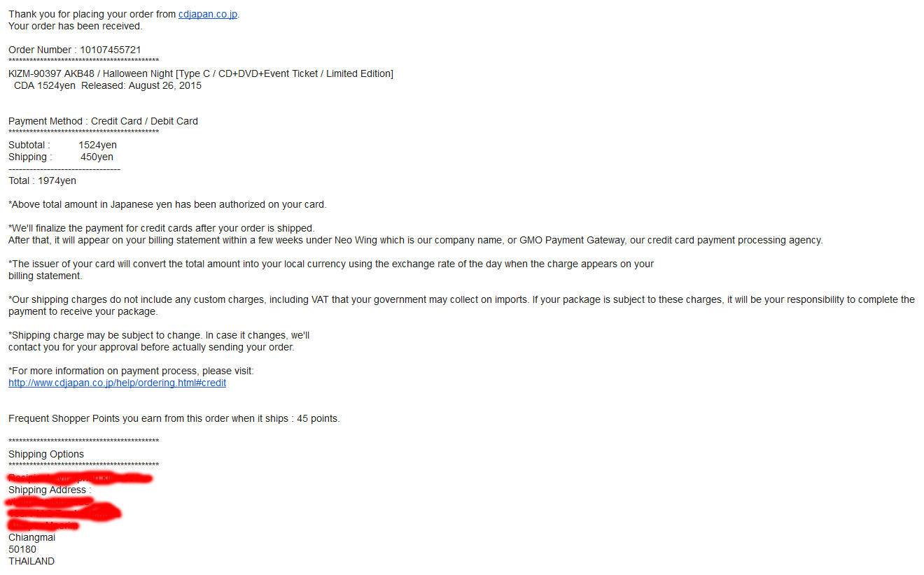Viewport: 924px width, 575px height.
Task: Click the local currency exchange rate paragraph
Action: [331, 269]
